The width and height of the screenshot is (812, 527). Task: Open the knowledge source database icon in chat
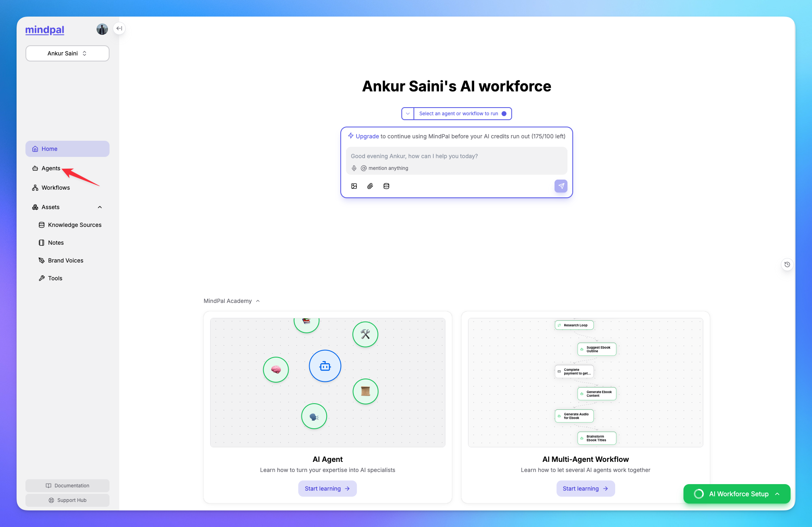pos(386,186)
